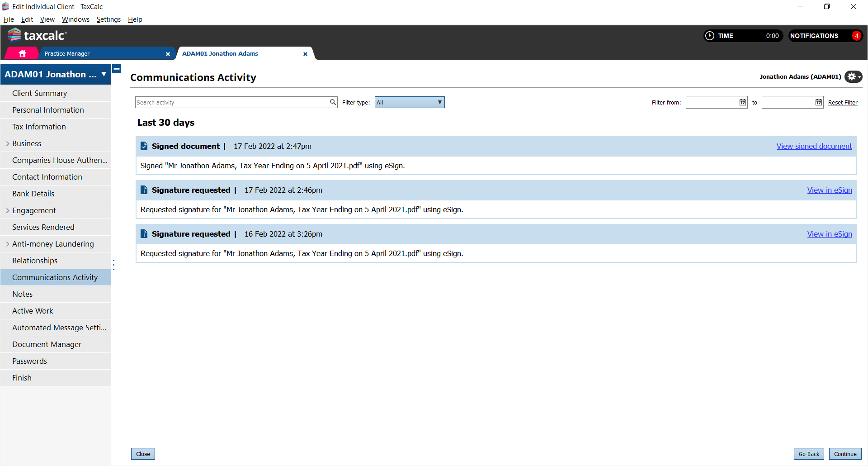The image size is (868, 466).
Task: Open the Filter to date calendar picker
Action: point(818,102)
